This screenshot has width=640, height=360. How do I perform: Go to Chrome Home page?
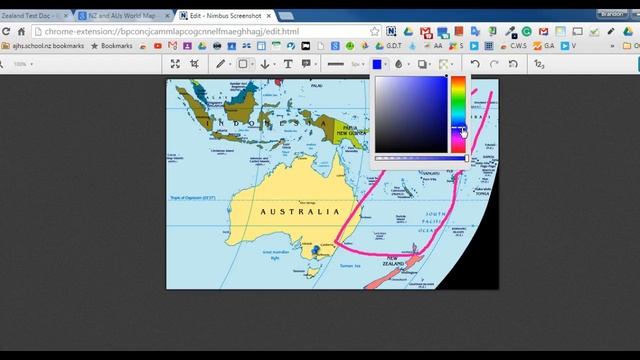click(21, 31)
